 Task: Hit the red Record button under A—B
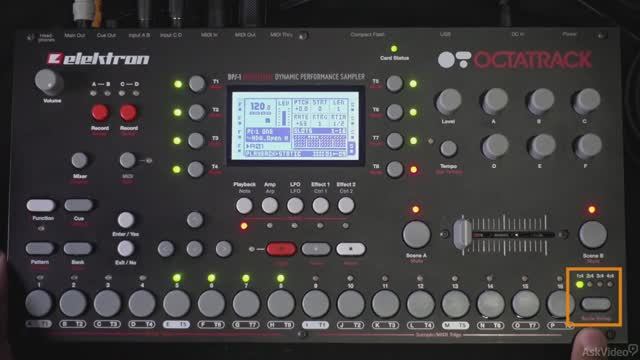(x=100, y=112)
